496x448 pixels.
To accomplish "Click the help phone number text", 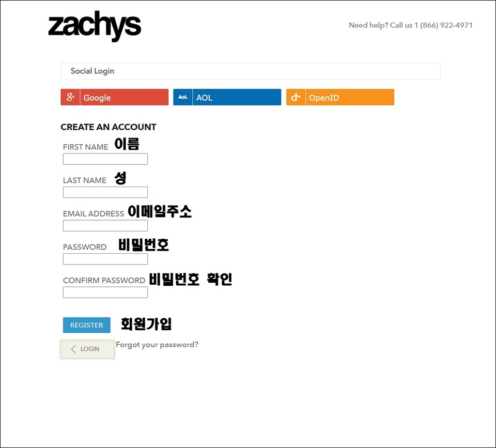I will click(411, 25).
